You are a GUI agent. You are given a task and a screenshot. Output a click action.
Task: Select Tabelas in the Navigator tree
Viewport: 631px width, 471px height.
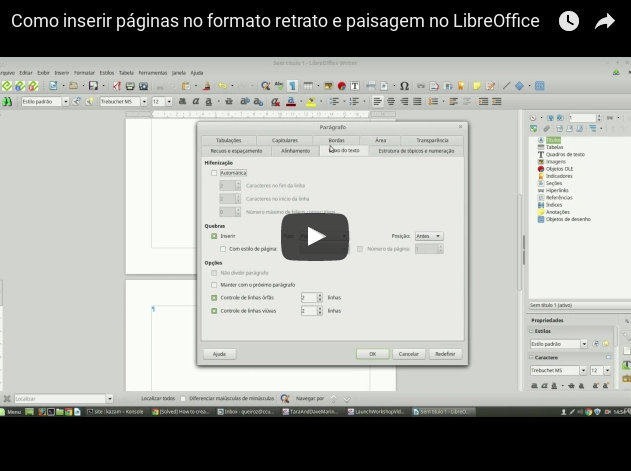click(x=555, y=147)
